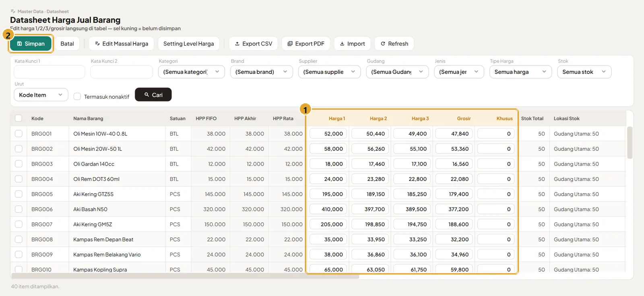Click the Batal button
The image size is (644, 296).
click(x=67, y=43)
